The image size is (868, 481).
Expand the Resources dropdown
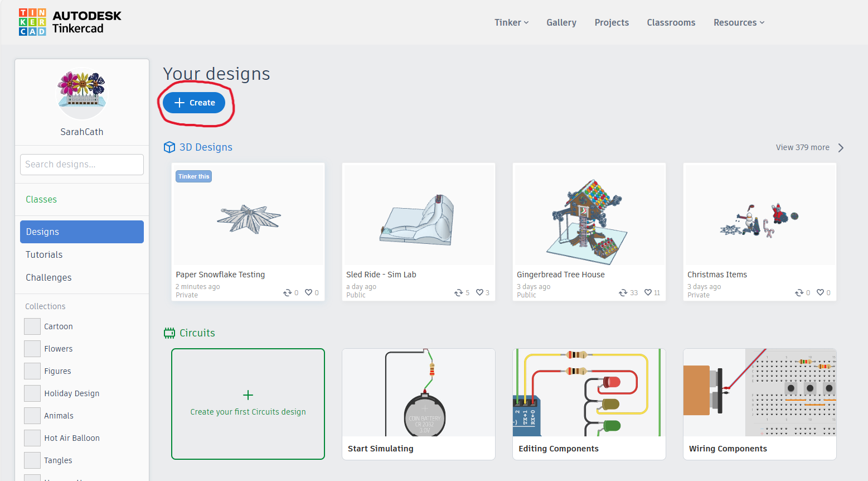pyautogui.click(x=739, y=22)
